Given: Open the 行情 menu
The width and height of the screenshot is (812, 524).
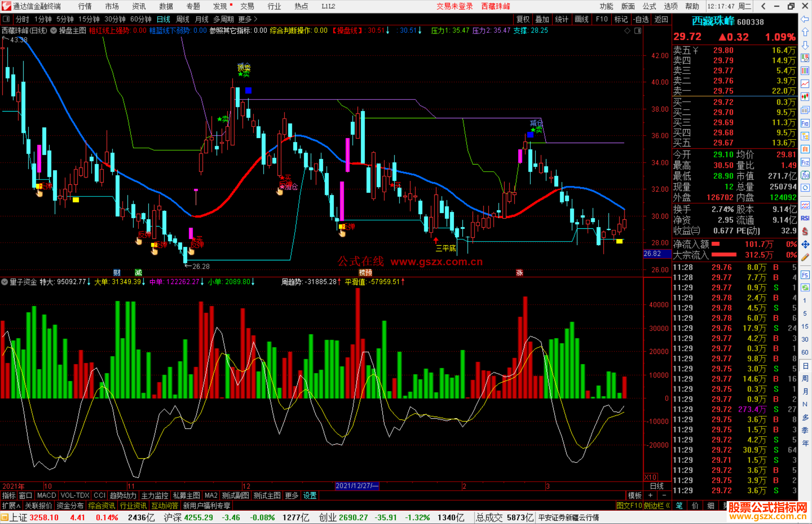Looking at the screenshot, I should 85,6.
